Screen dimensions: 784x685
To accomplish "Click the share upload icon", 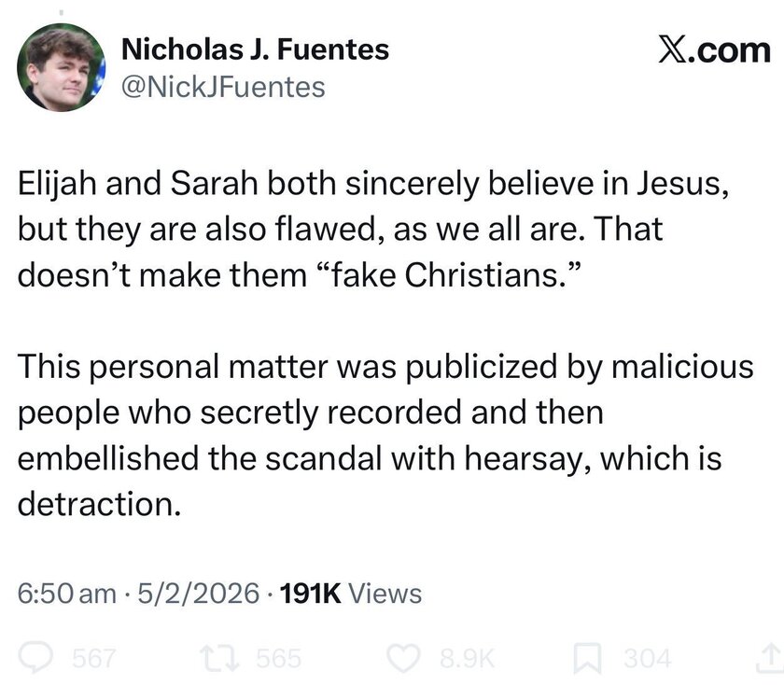I will [771, 659].
